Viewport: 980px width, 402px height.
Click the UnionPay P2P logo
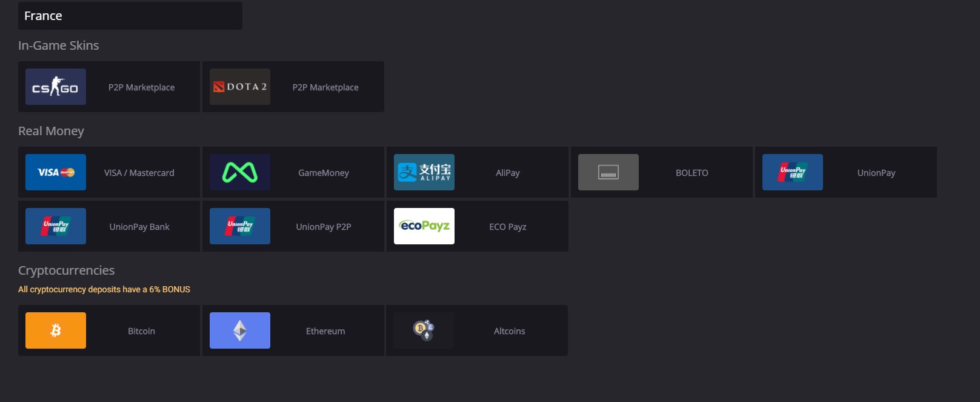tap(240, 226)
